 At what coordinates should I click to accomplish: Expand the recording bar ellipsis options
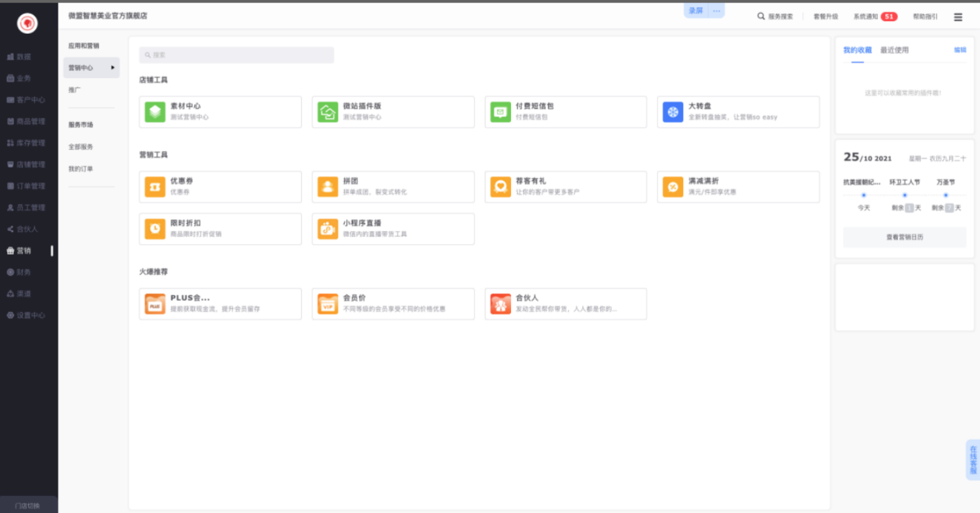[716, 11]
